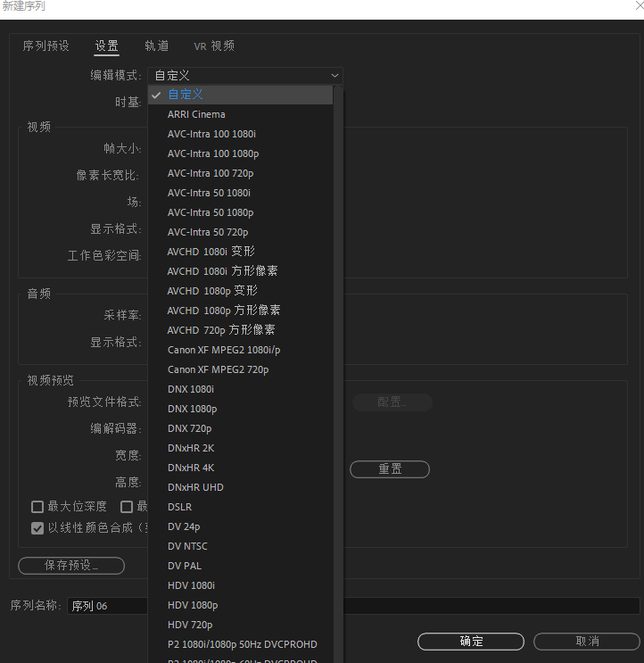
Task: Uncheck 以线性颜色合成 checkbox
Action: (x=37, y=528)
